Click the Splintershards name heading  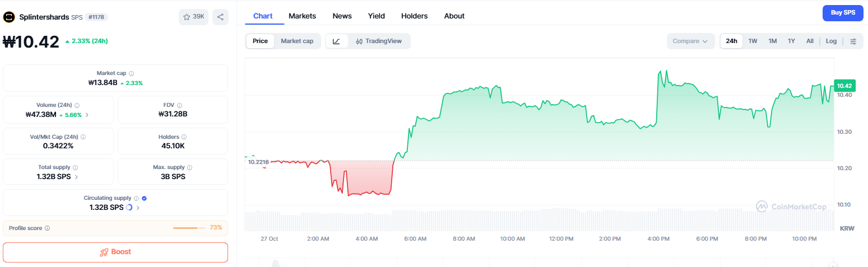tap(44, 17)
